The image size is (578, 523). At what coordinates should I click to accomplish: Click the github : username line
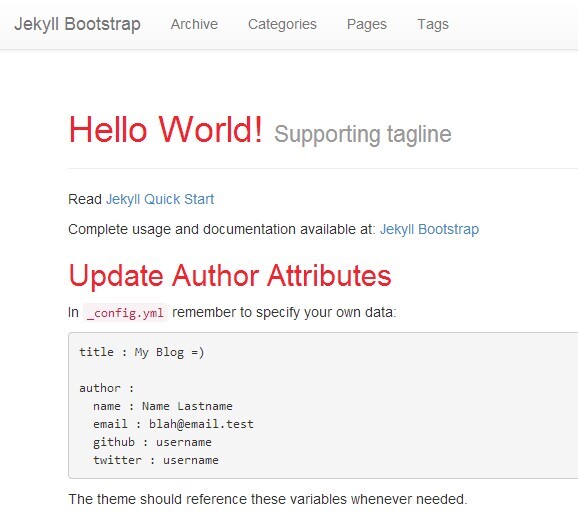(x=152, y=442)
